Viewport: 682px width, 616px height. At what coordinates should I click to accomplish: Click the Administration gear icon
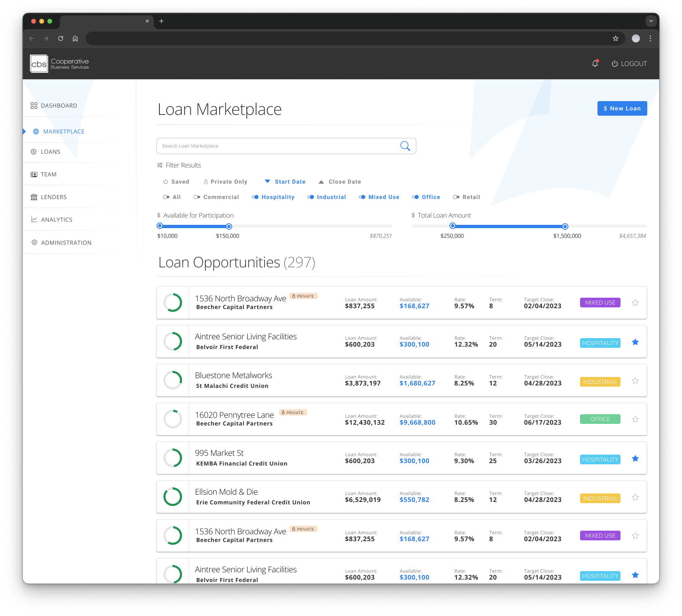pos(34,242)
